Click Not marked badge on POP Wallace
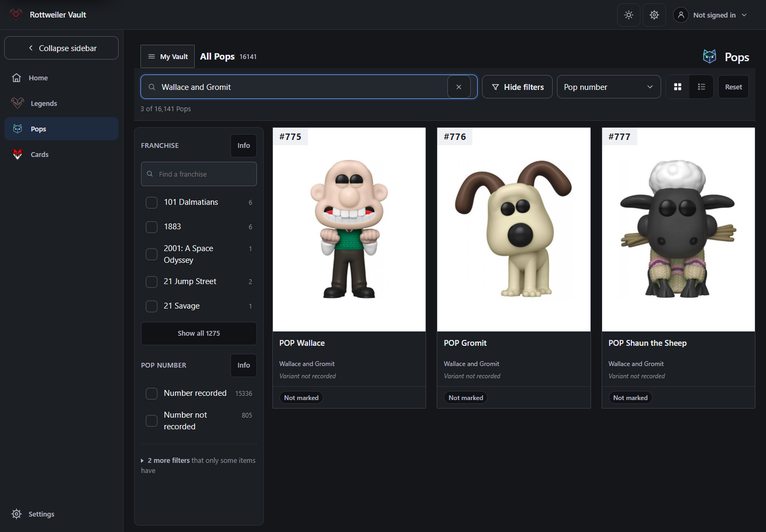The height and width of the screenshot is (532, 766). pos(301,398)
